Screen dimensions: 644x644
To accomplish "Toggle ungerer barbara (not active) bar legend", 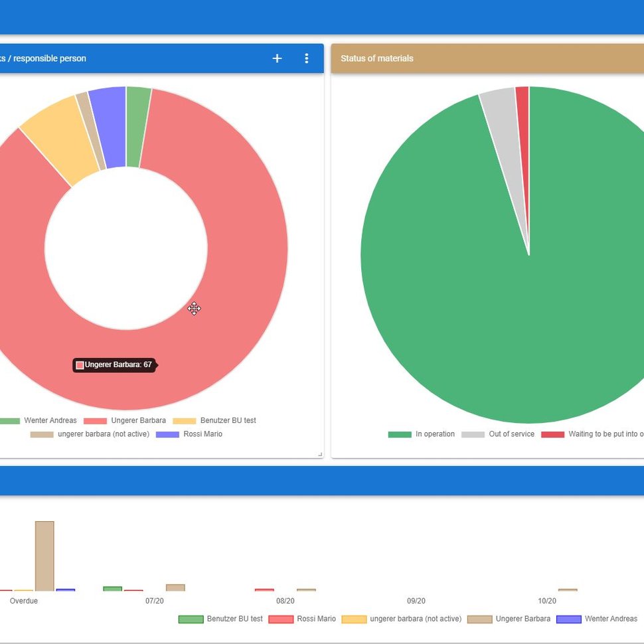I will (402, 619).
